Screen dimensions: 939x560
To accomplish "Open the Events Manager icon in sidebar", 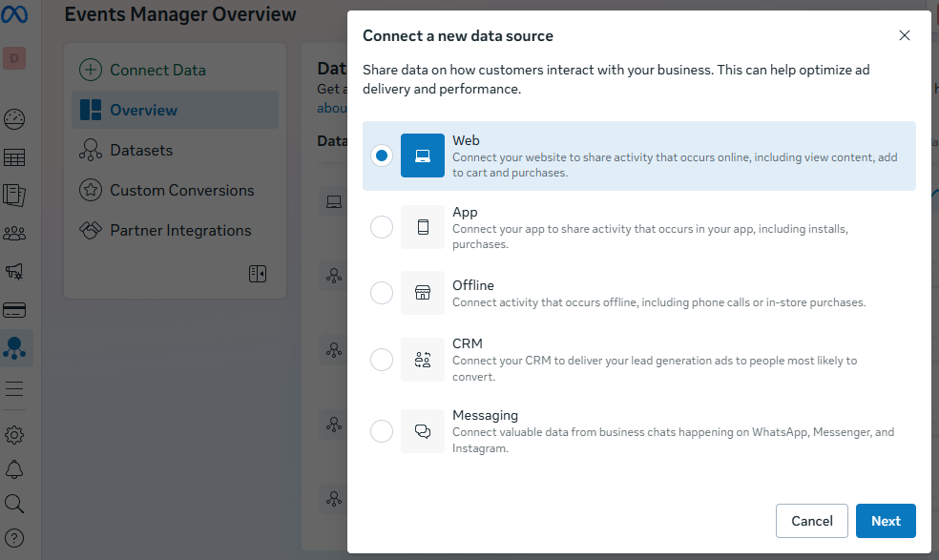I will pos(14,349).
